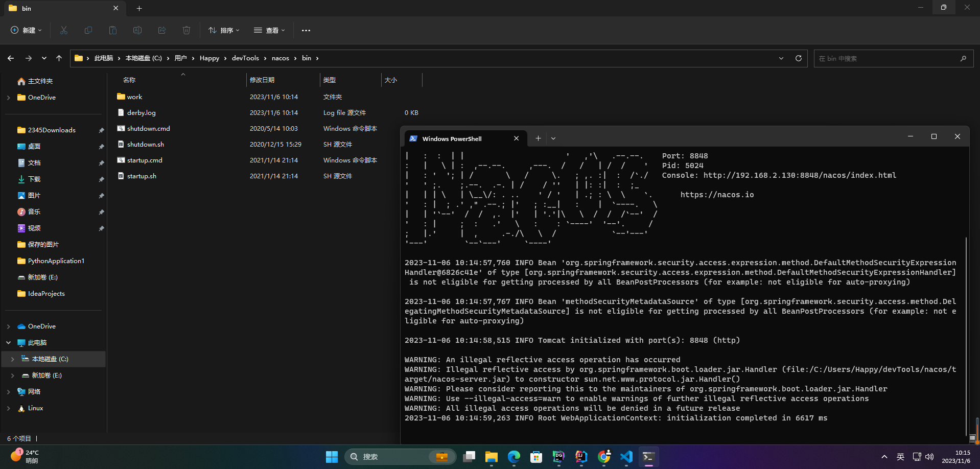Click the search magnifier icon in bin search
The height and width of the screenshot is (469, 980).
point(963,58)
